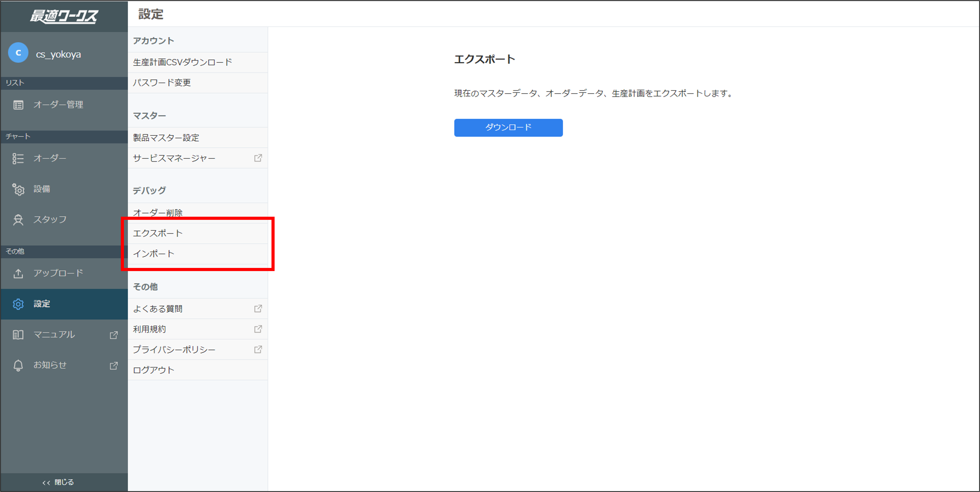Click the お知らせ bell icon
Viewport: 980px width, 492px height.
pos(18,365)
